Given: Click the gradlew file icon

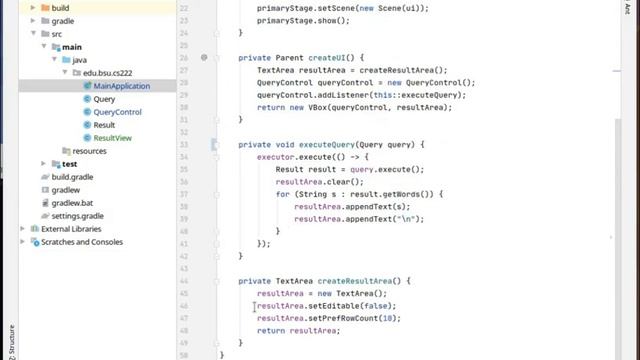Looking at the screenshot, I should (45, 190).
